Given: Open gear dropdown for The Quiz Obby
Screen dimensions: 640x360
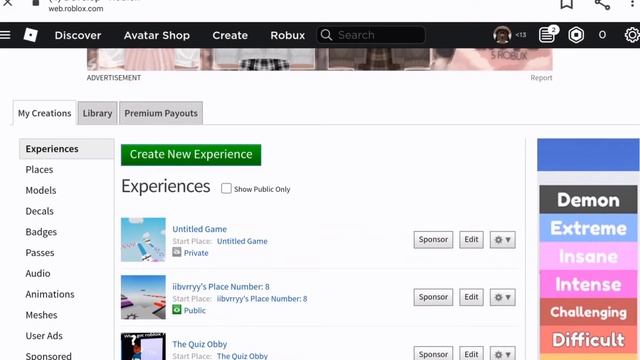Looking at the screenshot, I should [x=502, y=353].
